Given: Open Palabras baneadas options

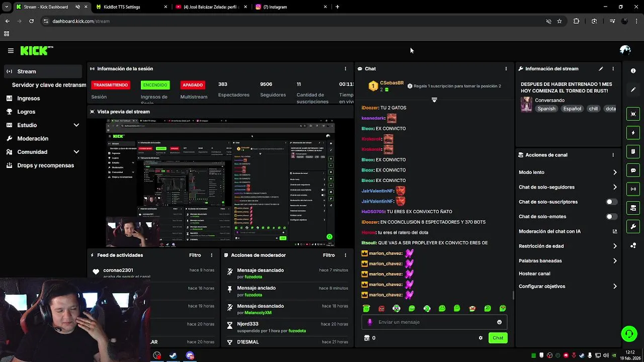Looking at the screenshot, I should (568, 261).
